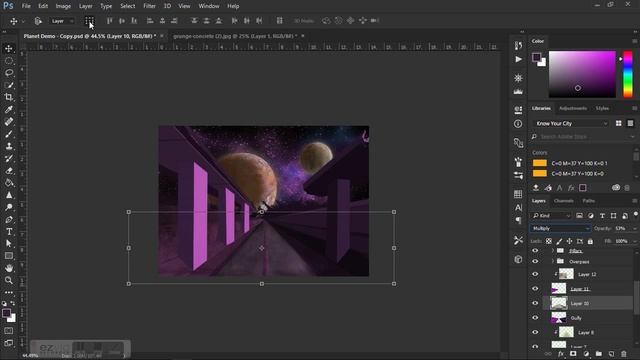Open the Know Your City library dropdown
Viewport: 640px width, 360px height.
[571, 123]
